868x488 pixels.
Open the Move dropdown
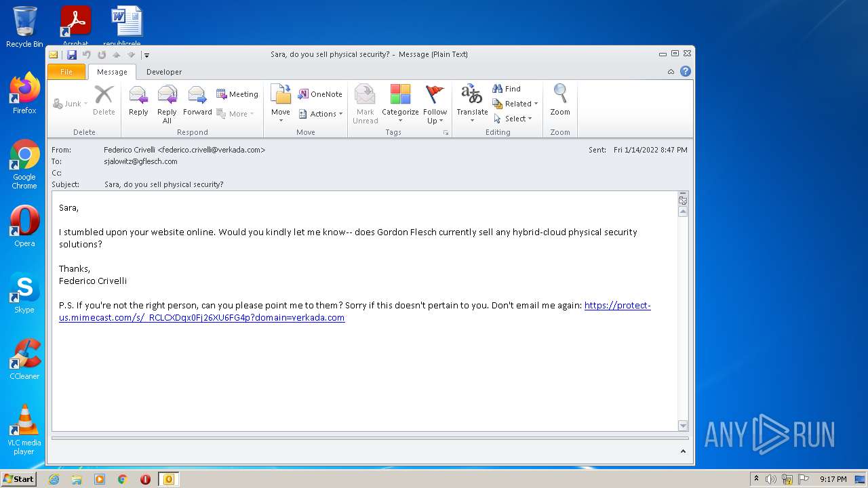[x=281, y=104]
